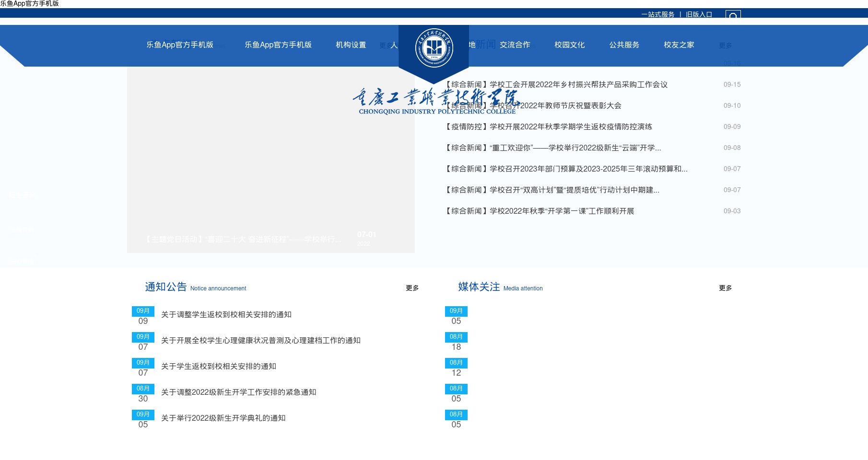Image resolution: width=868 pixels, height=460 pixels.
Task: Click the college emblem logo
Action: (x=434, y=48)
